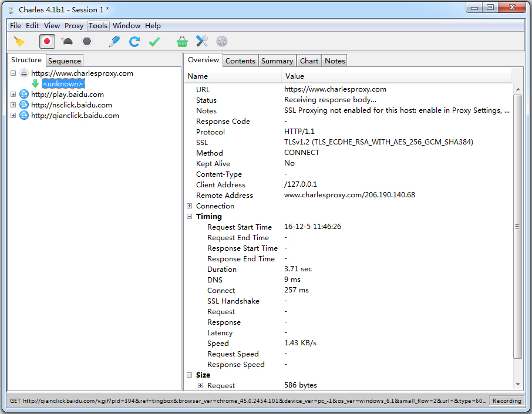Click the blue pen Compose icon
Viewport: 532px width, 414px height.
[115, 41]
